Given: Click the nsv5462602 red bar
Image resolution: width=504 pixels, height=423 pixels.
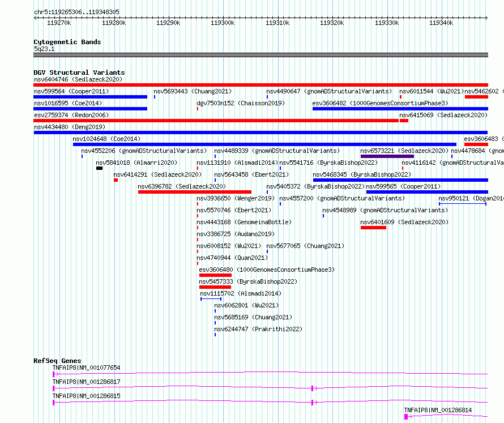Looking at the screenshot, I should tap(476, 97).
